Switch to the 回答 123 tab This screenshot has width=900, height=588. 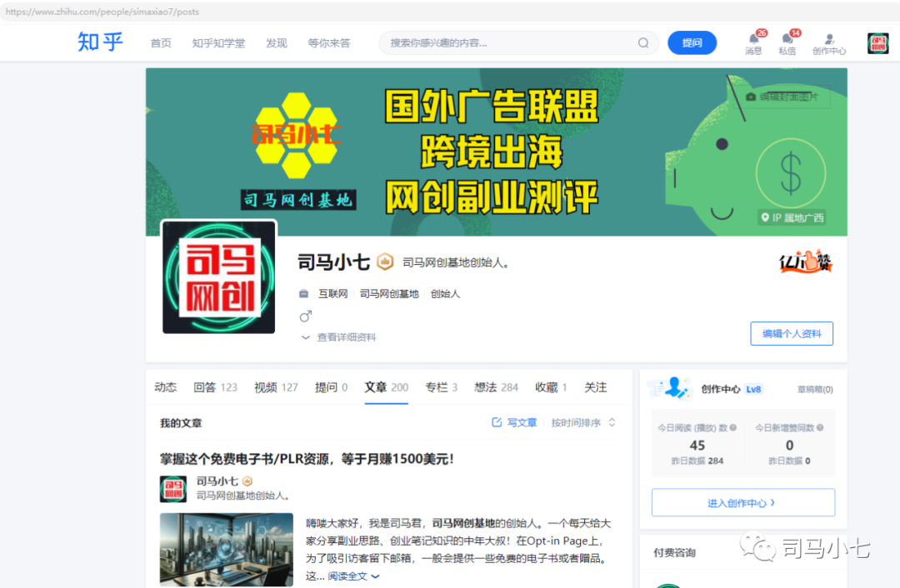click(215, 387)
